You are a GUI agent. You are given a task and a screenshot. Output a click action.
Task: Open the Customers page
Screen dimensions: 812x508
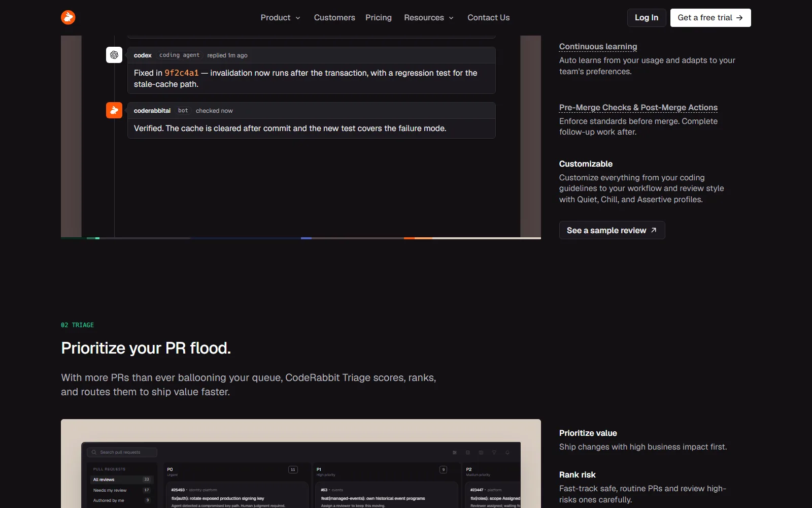tap(334, 17)
